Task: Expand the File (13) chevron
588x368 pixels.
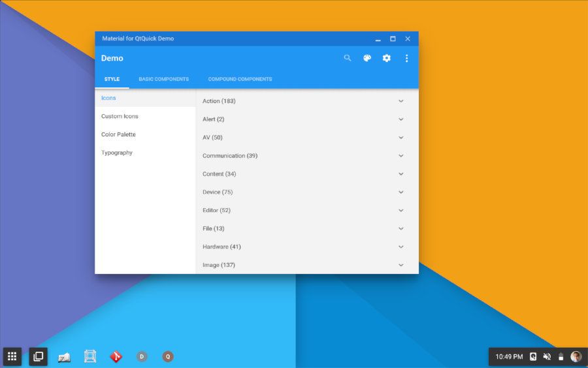Action: coord(401,229)
